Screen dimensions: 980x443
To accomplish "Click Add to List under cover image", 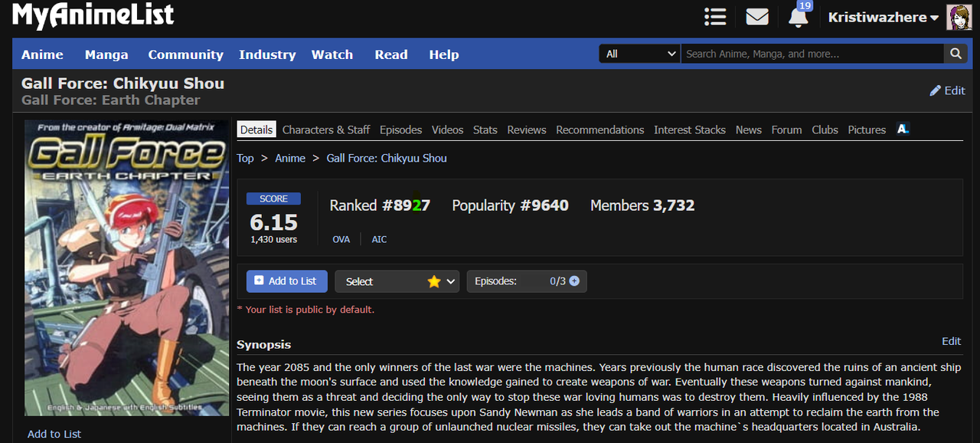I will tap(54, 434).
